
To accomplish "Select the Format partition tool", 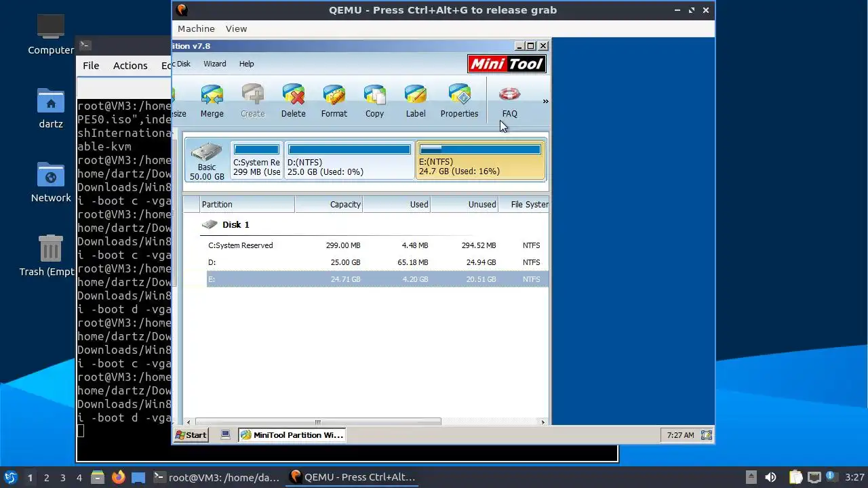I will [x=334, y=101].
